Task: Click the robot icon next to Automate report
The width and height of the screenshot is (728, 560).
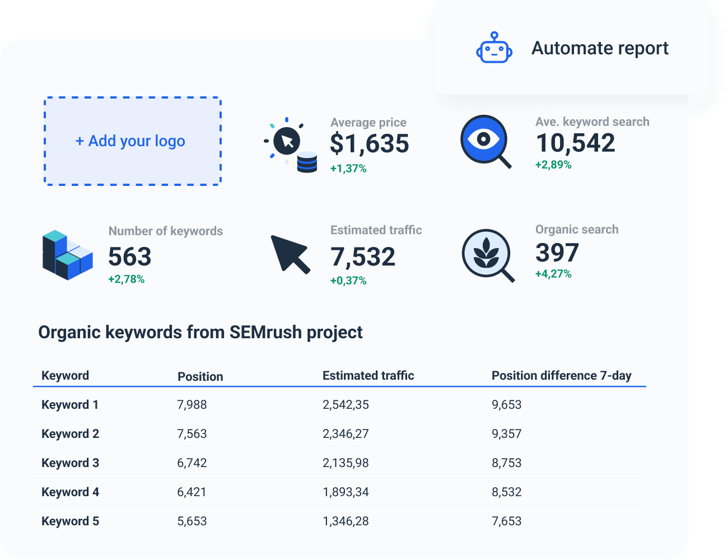Action: tap(493, 49)
